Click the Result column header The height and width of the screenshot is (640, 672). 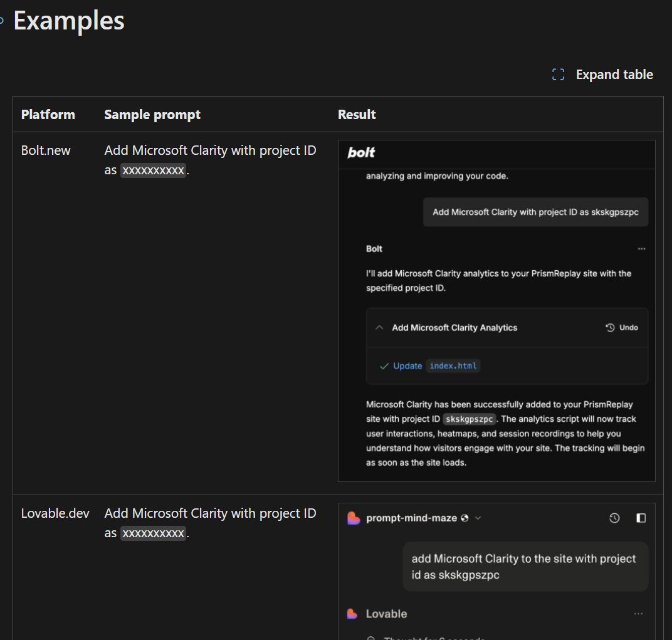pyautogui.click(x=357, y=115)
